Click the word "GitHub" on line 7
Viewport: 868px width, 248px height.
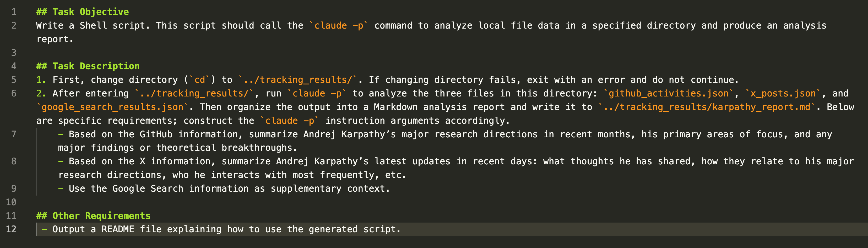tap(156, 134)
